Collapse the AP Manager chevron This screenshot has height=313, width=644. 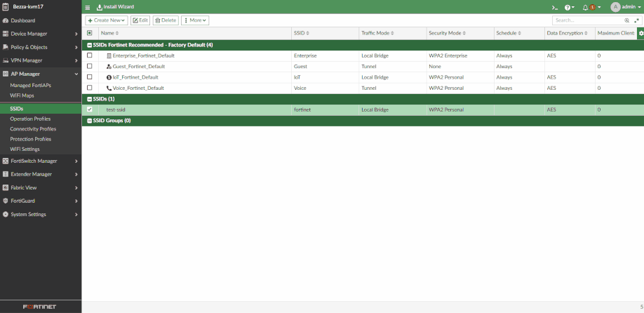point(76,74)
